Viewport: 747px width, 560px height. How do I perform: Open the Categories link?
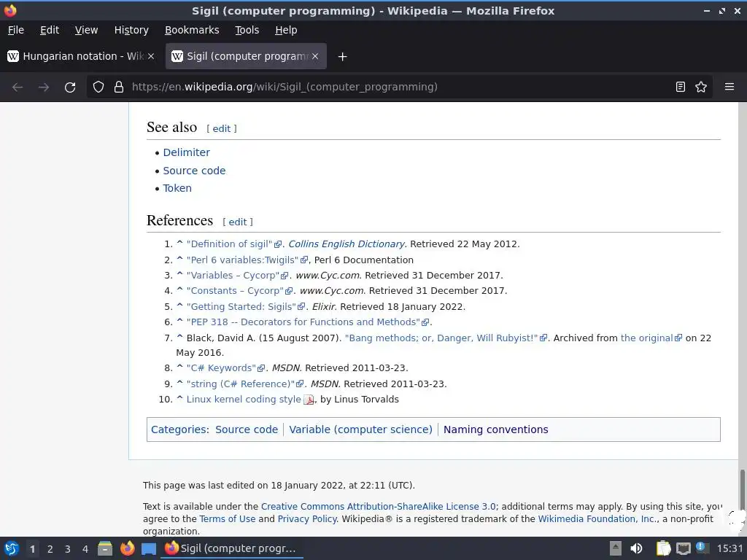coord(179,429)
